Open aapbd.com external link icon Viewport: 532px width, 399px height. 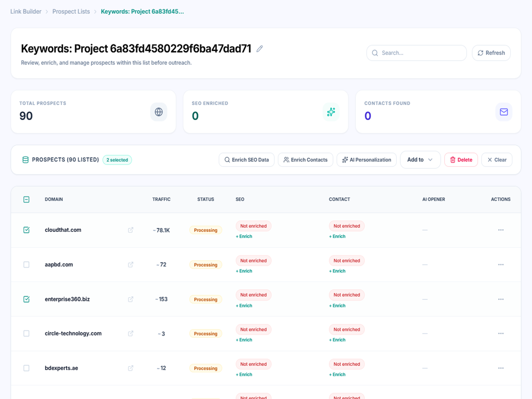pyautogui.click(x=131, y=265)
